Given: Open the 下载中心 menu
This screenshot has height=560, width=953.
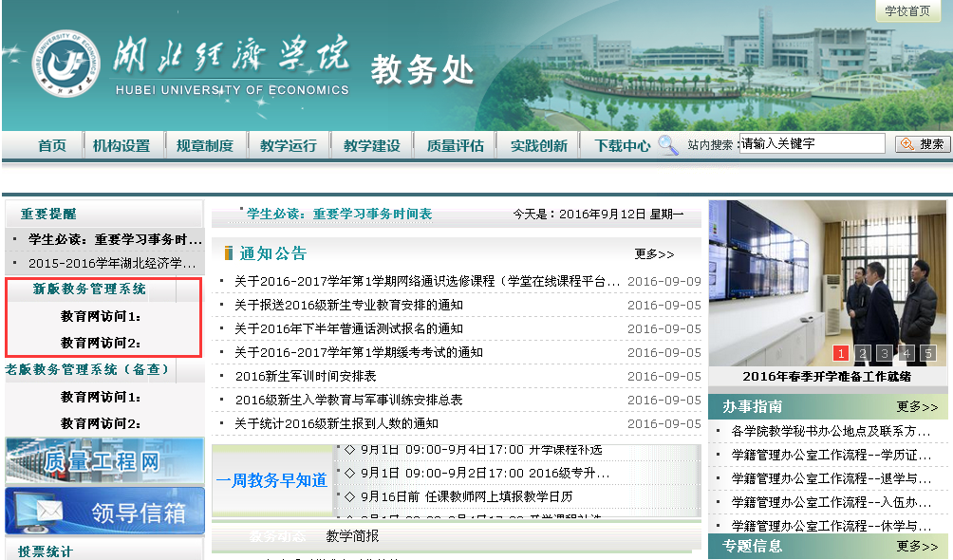Looking at the screenshot, I should [623, 146].
